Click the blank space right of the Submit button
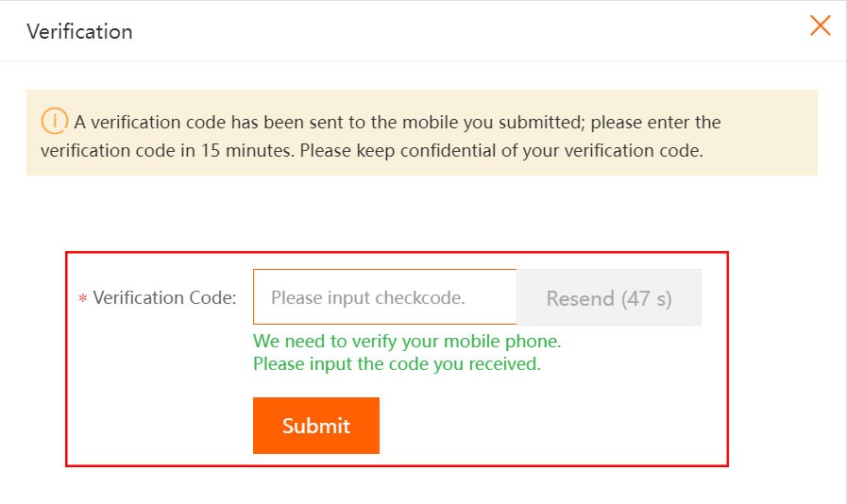Image resolution: width=847 pixels, height=504 pixels. coord(548,426)
